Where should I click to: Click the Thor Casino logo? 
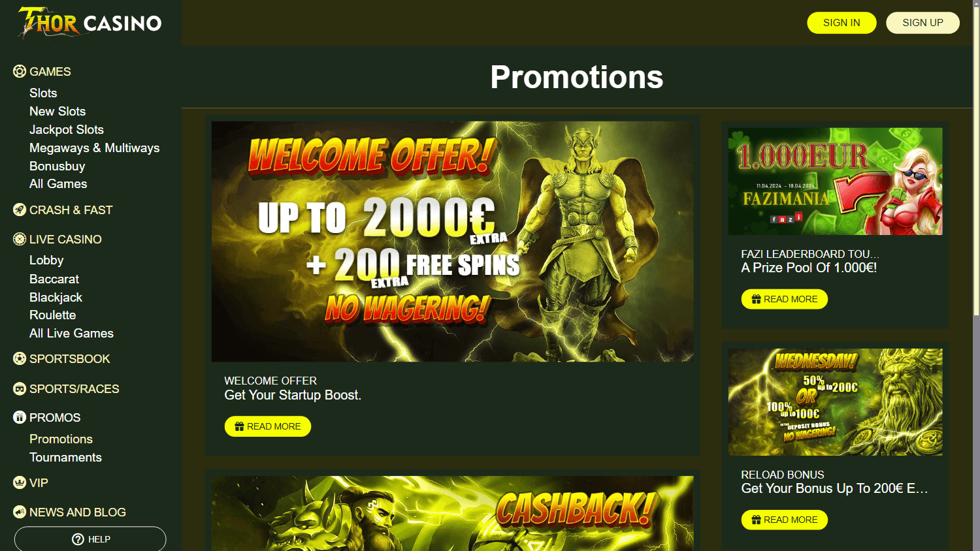90,23
